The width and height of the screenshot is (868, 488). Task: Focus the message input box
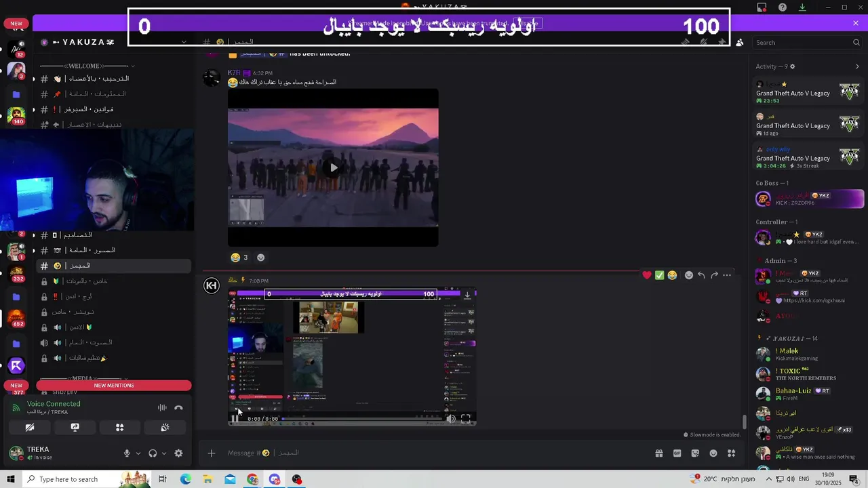[x=434, y=453]
